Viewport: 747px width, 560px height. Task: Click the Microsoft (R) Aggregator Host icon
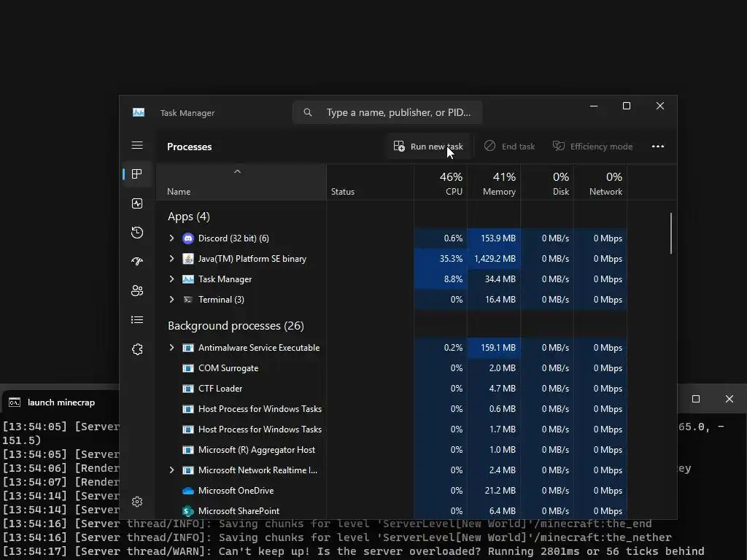coord(188,449)
